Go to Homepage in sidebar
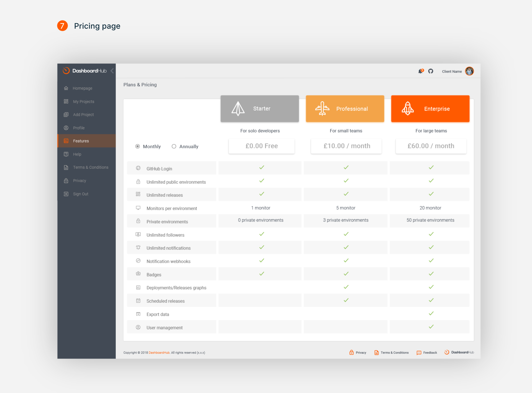532x393 pixels. point(86,88)
